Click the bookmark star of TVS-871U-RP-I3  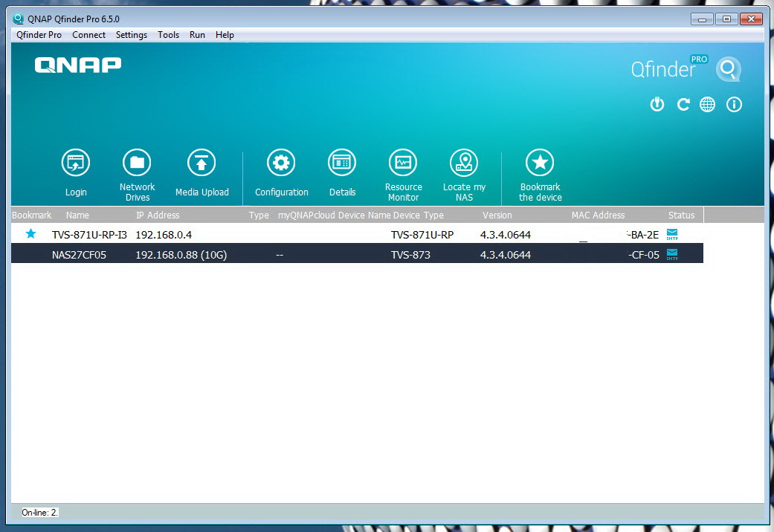point(30,233)
